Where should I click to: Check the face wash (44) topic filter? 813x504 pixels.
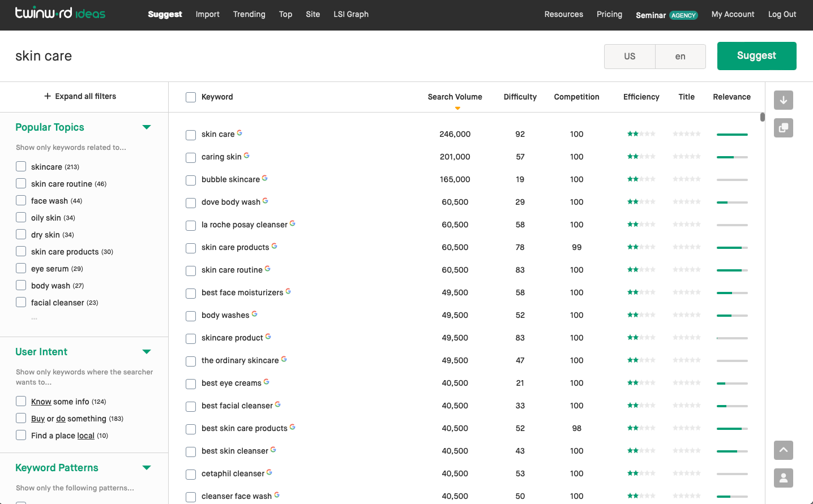pos(21,200)
